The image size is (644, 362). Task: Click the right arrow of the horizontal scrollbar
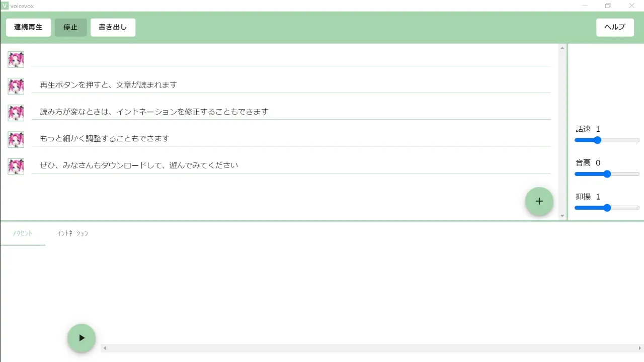639,348
